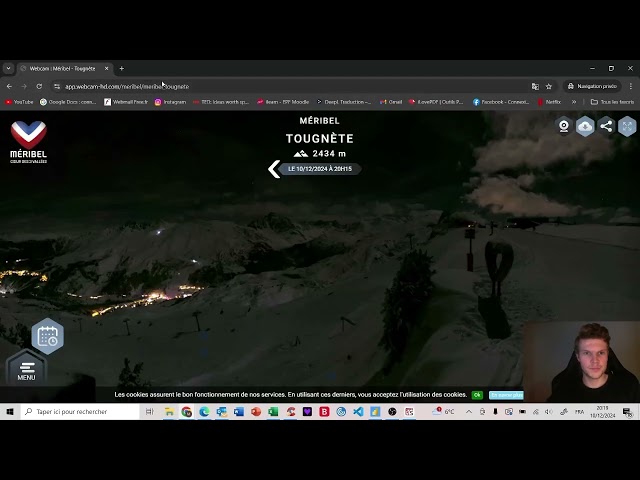Open the Chrome three-dot menu
Viewport: 640px width, 480px height.
tap(631, 87)
